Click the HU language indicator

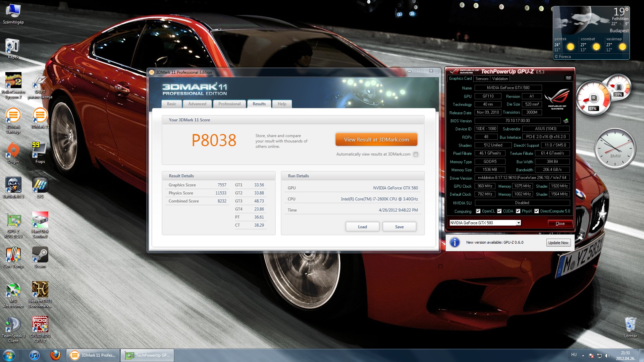click(x=574, y=355)
